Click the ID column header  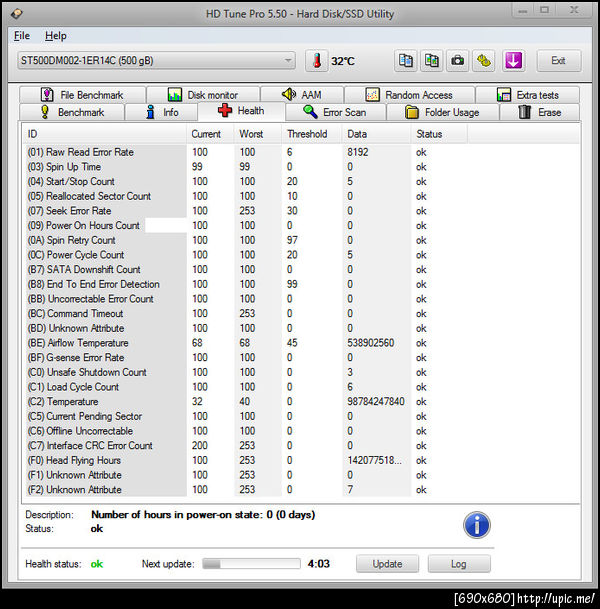click(x=104, y=134)
